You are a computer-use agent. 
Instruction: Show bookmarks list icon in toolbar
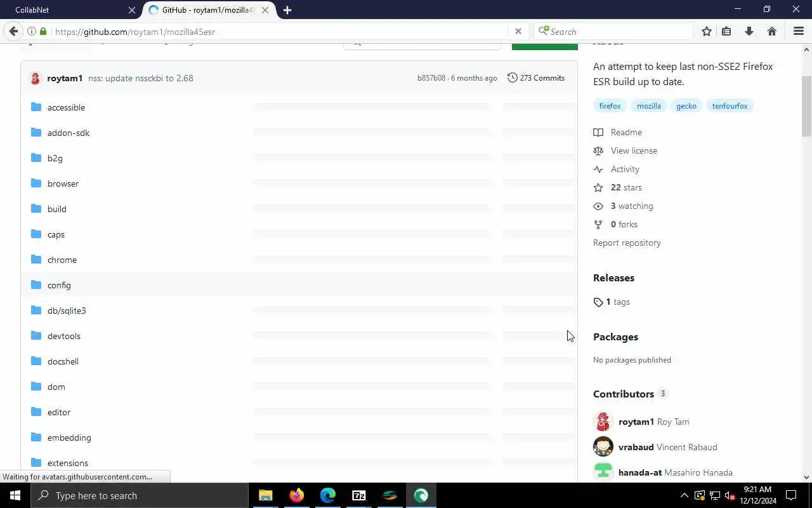coord(726,31)
